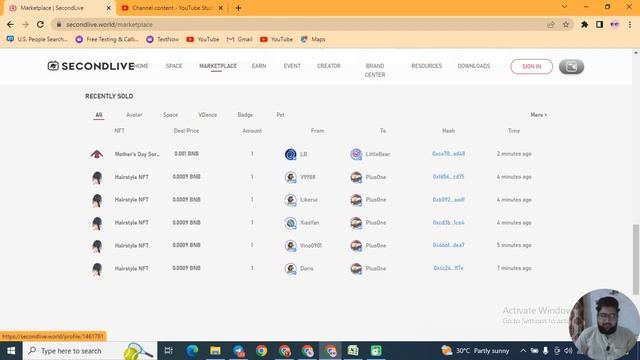Open the EARN nav menu
The height and width of the screenshot is (360, 640).
click(x=259, y=66)
